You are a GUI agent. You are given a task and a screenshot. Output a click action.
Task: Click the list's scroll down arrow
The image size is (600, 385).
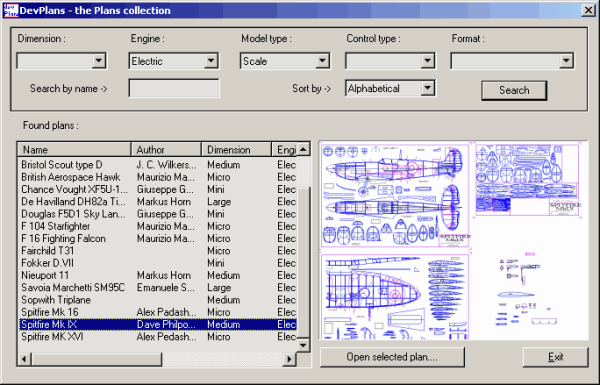pos(303,345)
